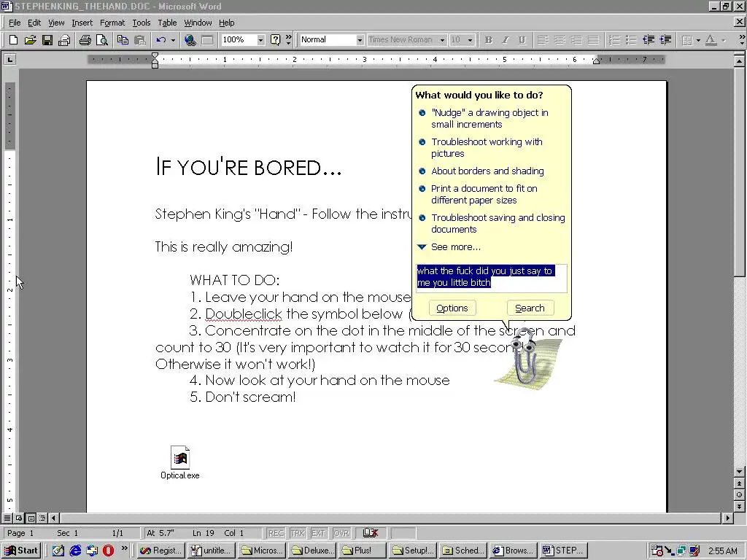This screenshot has width=747, height=560.
Task: Click the Select Browse Object button
Action: click(x=739, y=495)
